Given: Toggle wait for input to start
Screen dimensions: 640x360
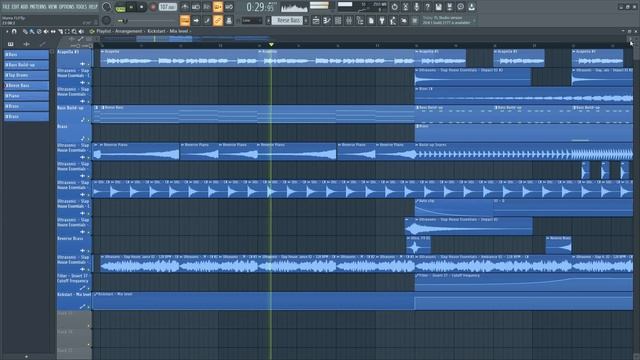Looking at the screenshot, I should click(x=196, y=7).
